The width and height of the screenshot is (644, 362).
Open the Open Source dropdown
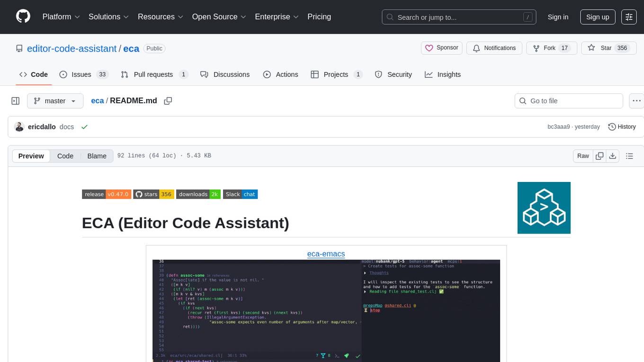coord(219,17)
